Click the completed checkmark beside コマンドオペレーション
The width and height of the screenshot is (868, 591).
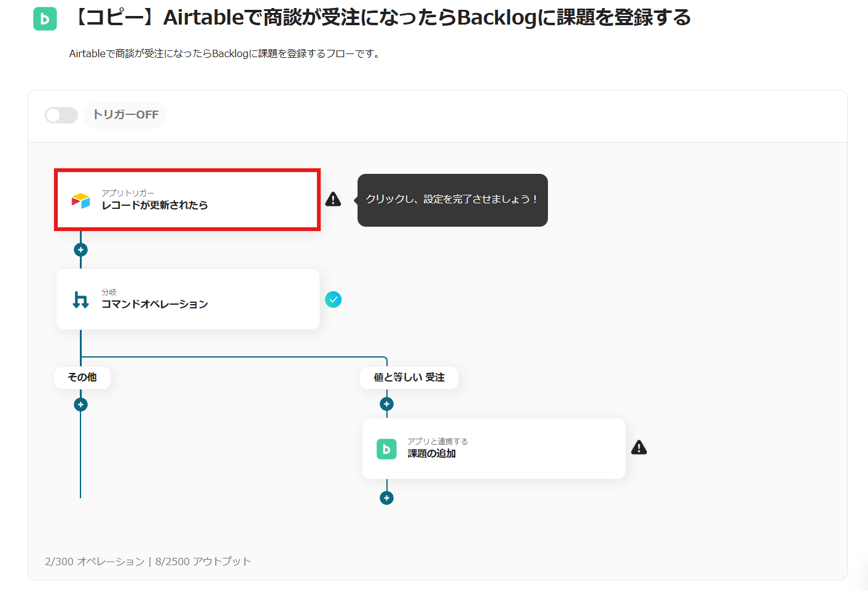(x=334, y=299)
